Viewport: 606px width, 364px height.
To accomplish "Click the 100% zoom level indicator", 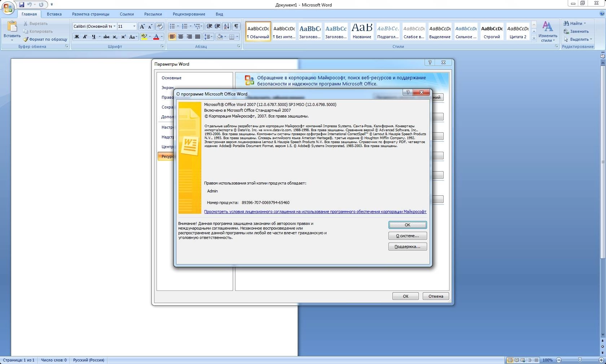I will 548,360.
